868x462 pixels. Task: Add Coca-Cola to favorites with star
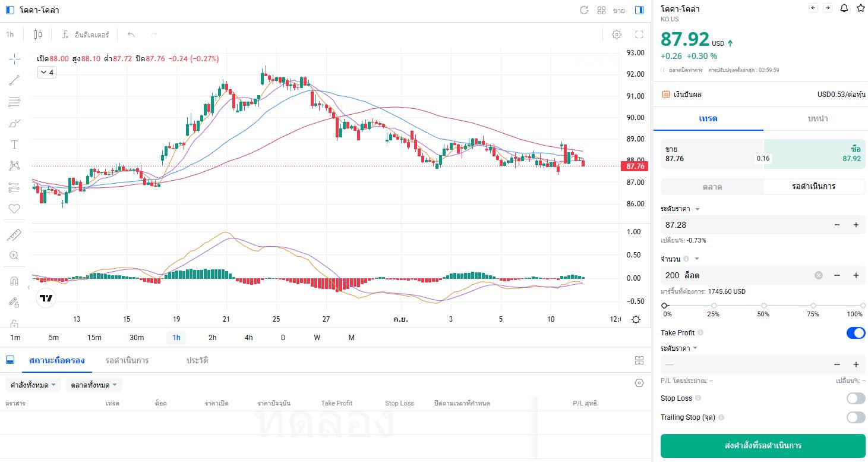860,8
